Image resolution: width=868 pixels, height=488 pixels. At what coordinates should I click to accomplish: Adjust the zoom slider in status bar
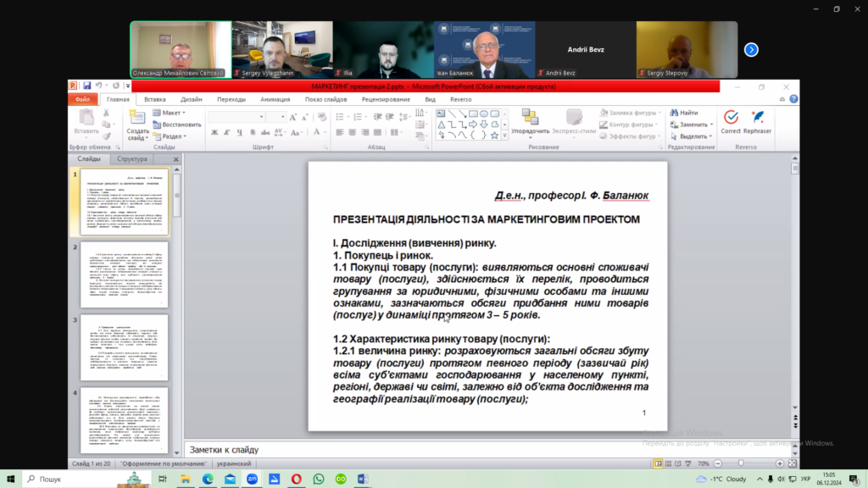742,464
